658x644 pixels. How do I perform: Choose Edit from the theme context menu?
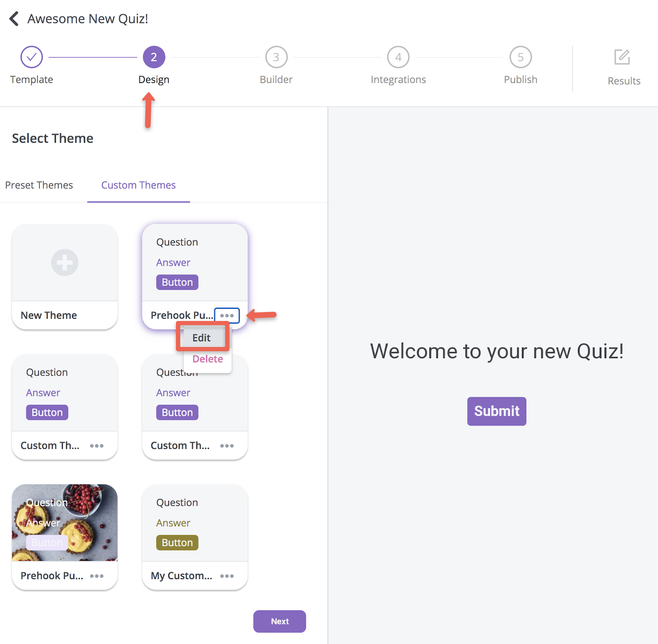[x=202, y=338]
